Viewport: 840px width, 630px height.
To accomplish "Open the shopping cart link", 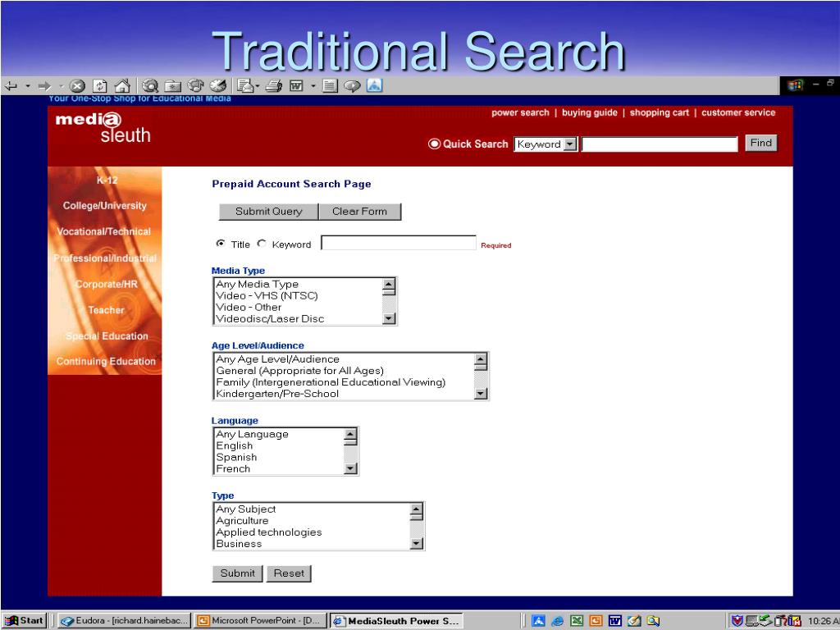I will [x=660, y=112].
